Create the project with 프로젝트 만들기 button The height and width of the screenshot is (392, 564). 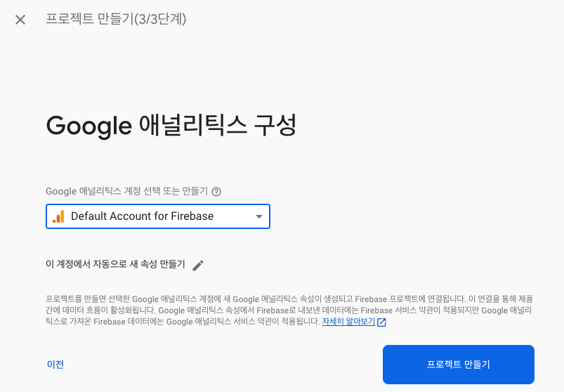click(459, 365)
